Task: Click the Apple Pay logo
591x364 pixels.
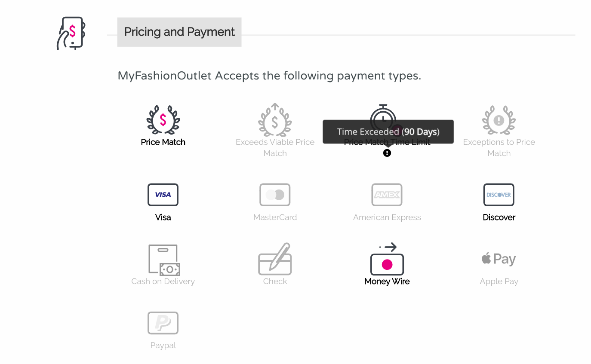Action: click(x=499, y=259)
